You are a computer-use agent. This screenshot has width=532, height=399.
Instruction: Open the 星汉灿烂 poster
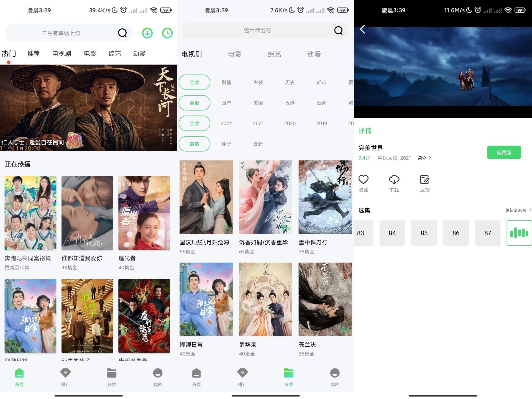[206, 197]
